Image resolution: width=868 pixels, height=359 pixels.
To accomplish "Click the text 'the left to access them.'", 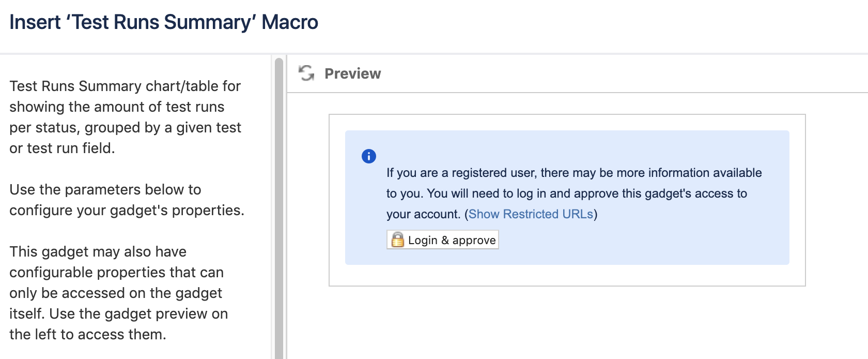I will [x=88, y=335].
